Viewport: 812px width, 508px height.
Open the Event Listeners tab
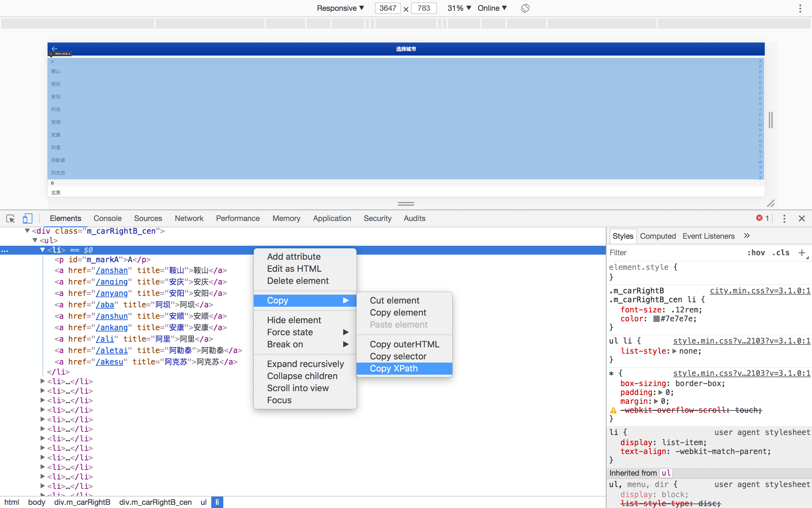[x=708, y=236]
